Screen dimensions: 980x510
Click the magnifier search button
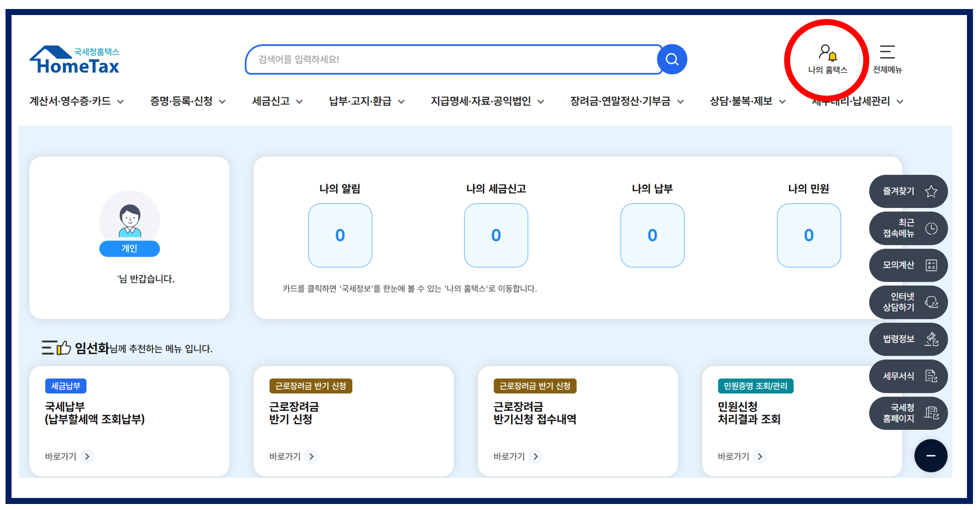click(672, 60)
